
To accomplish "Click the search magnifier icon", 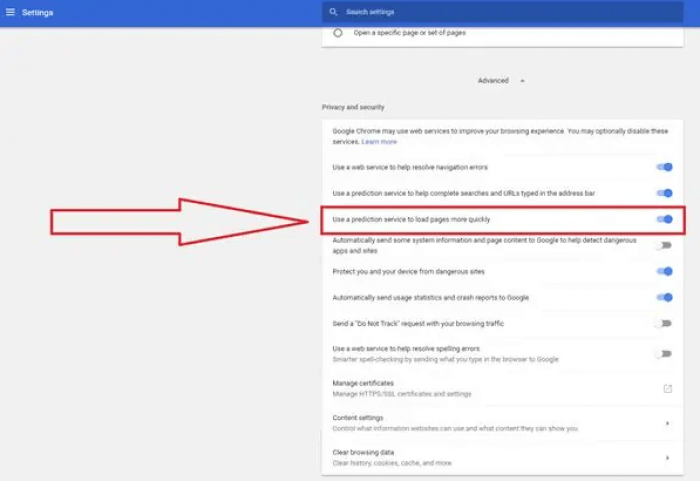I will click(333, 12).
